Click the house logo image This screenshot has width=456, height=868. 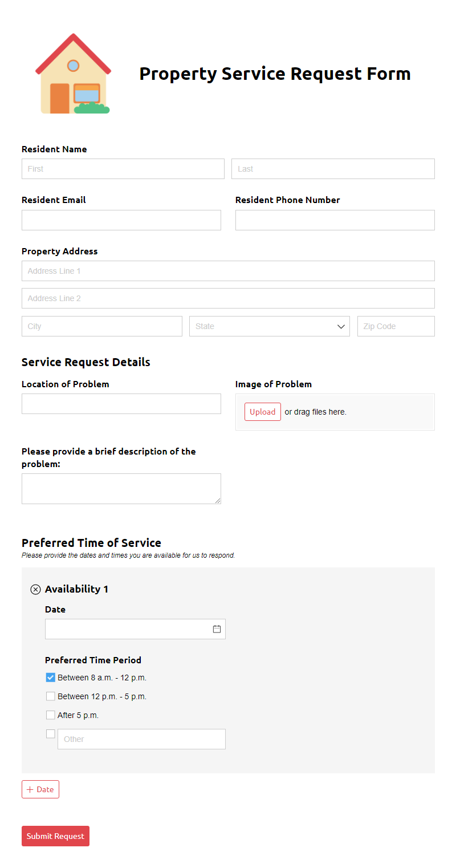click(73, 74)
